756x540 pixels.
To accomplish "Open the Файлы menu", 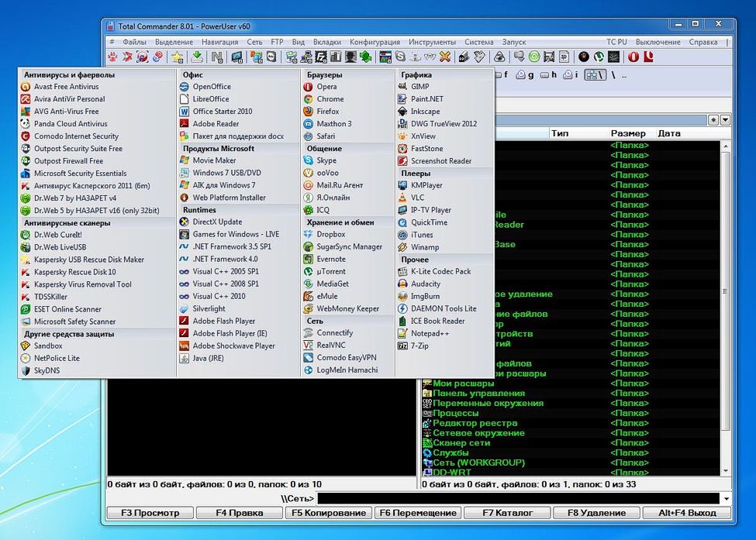I will point(134,42).
